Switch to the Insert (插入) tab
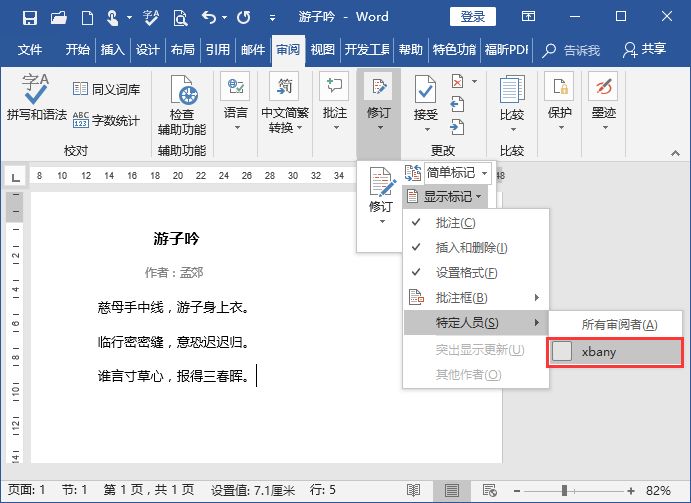 point(112,49)
